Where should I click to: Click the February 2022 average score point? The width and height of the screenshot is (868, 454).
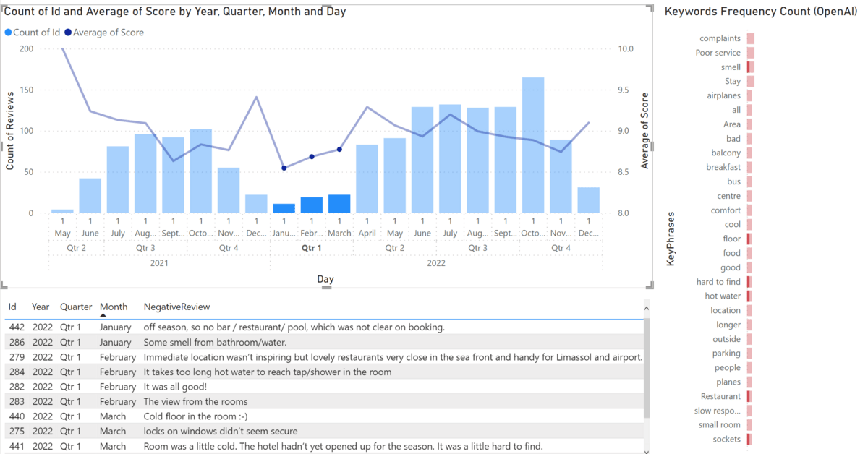coord(312,157)
